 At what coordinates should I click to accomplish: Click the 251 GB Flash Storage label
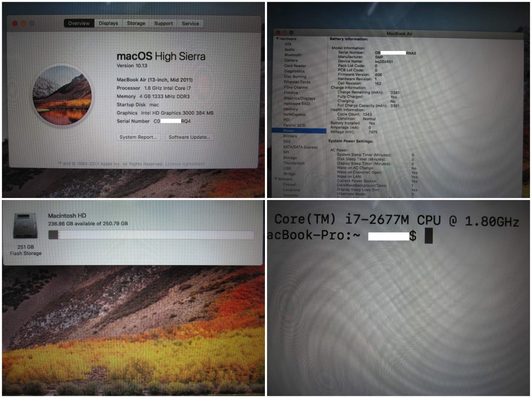[x=26, y=250]
